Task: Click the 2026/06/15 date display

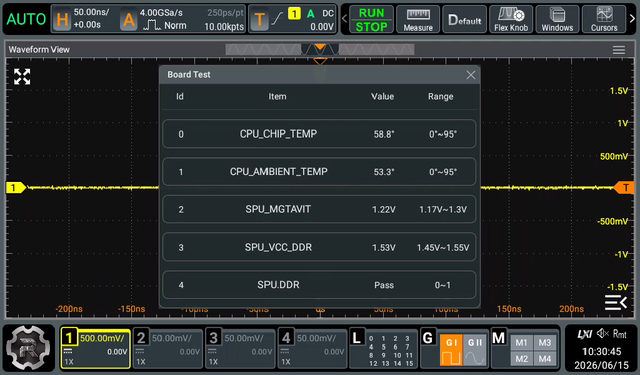Action: 602,365
